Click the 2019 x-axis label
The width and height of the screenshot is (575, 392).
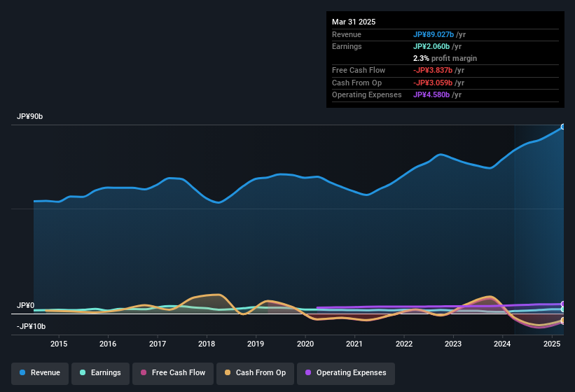(x=256, y=344)
